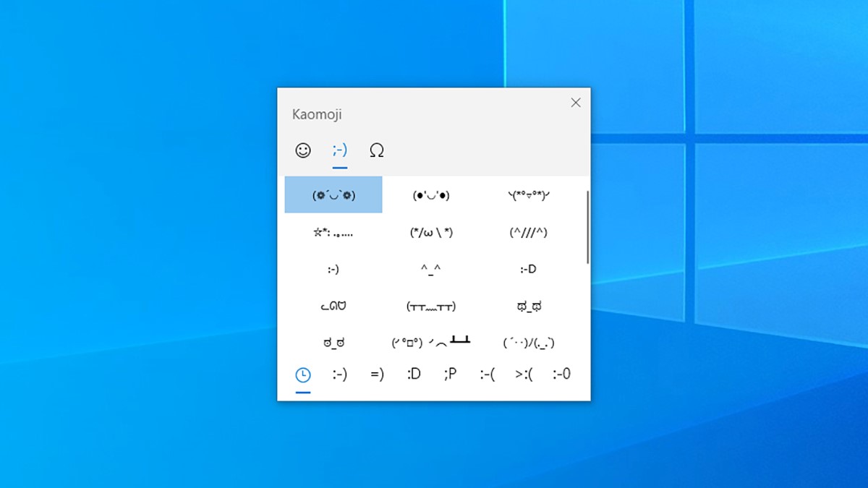
Task: Close the Kaomoji picker panel
Action: 576,103
